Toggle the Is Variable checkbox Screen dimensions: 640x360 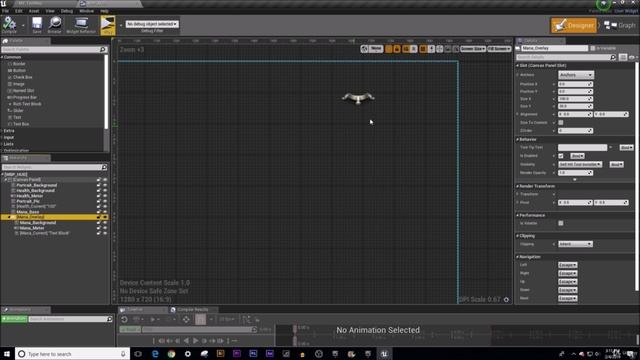[x=593, y=48]
